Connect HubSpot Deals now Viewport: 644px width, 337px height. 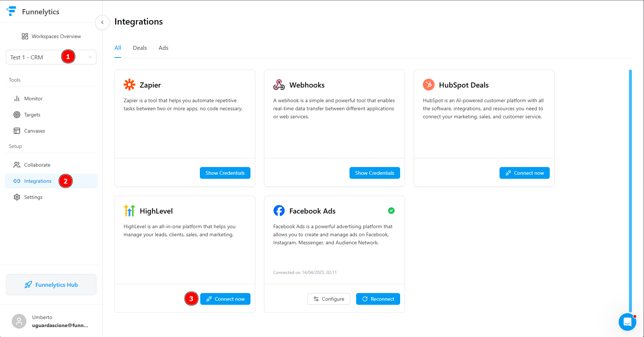[x=524, y=173]
